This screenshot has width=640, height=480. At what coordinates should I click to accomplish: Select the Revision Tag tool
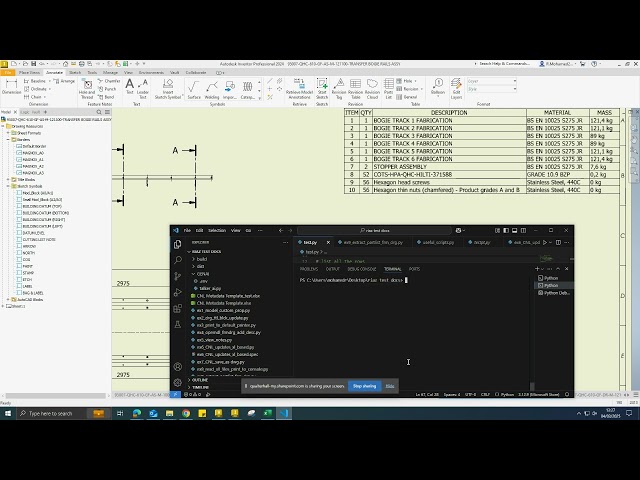(x=339, y=89)
